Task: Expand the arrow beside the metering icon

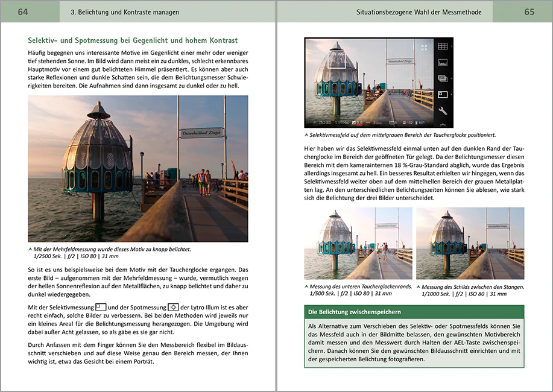Action: pyautogui.click(x=452, y=95)
